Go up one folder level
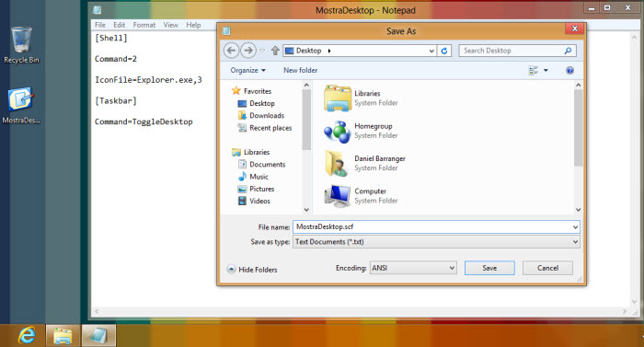644x347 pixels. [275, 51]
